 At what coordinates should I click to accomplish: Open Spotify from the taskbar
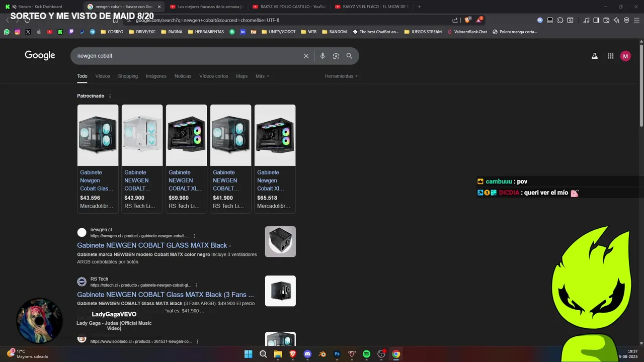pyautogui.click(x=367, y=354)
